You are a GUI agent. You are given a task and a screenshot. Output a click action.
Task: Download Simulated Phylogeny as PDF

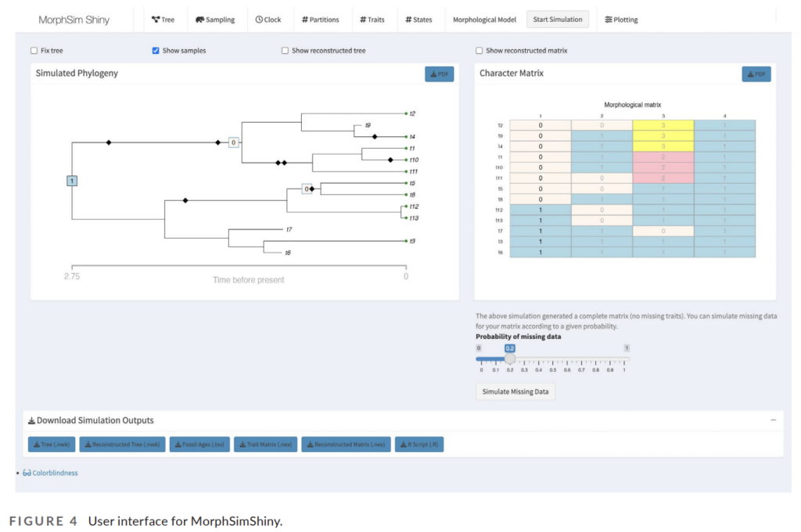point(440,74)
